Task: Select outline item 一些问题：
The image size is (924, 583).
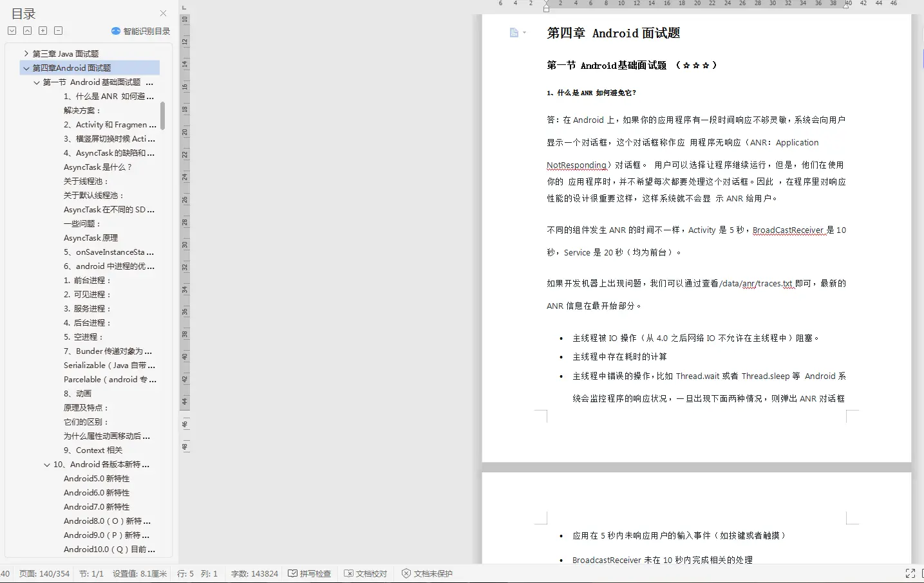Action: click(x=82, y=224)
